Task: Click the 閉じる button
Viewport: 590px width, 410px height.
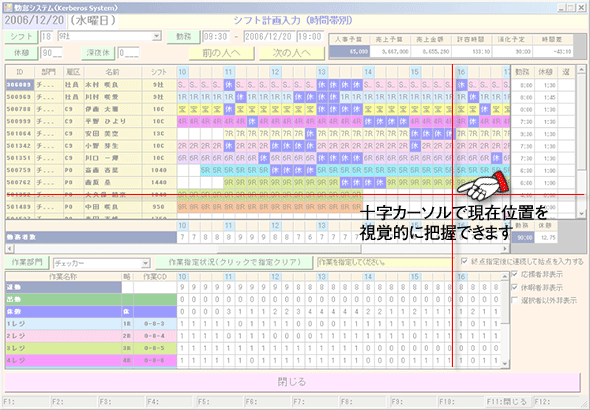Action: click(x=292, y=382)
